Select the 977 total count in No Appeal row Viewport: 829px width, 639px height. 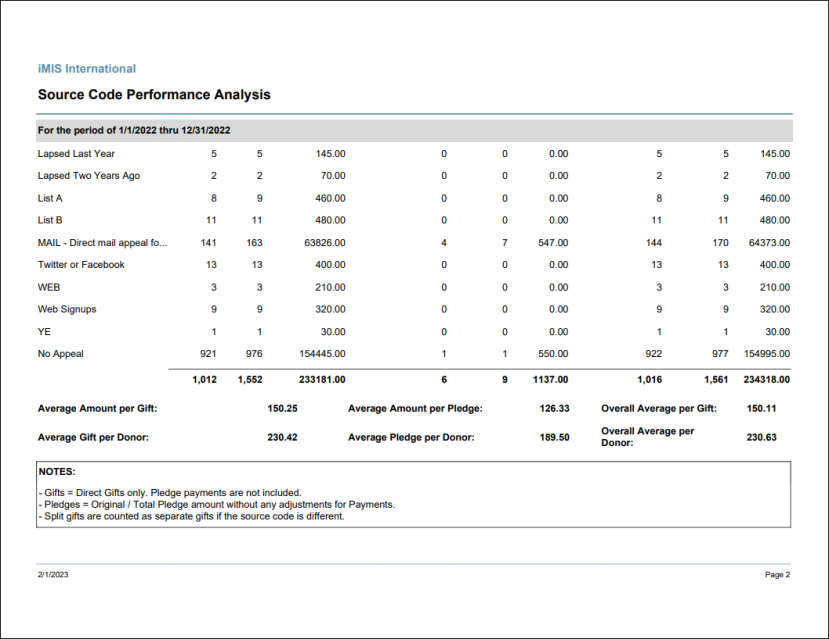[720, 354]
